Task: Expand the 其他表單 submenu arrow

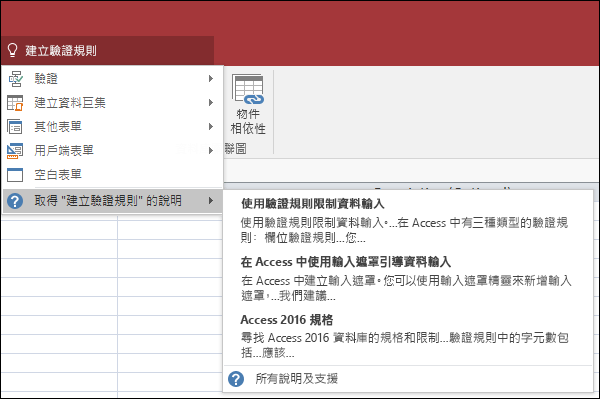Action: (x=211, y=127)
